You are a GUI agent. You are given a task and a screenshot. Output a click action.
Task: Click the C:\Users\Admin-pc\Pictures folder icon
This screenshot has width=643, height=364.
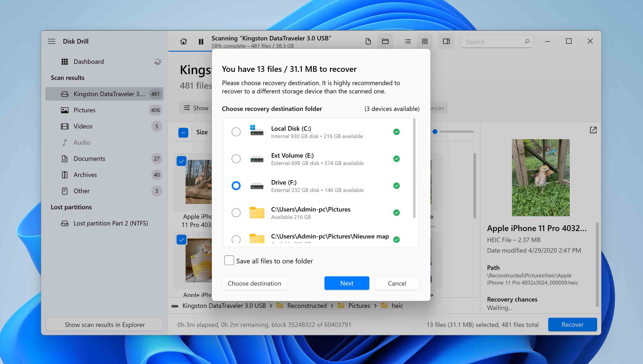click(x=257, y=212)
